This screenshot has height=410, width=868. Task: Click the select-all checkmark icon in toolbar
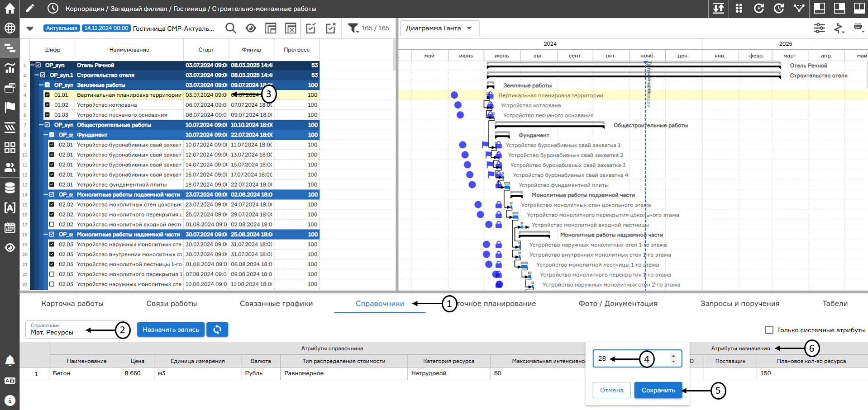[x=311, y=28]
